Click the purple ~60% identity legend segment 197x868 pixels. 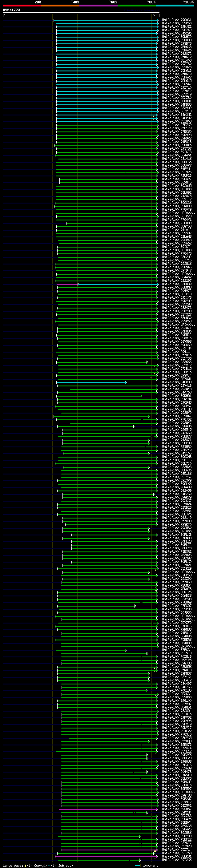(x=98, y=6)
